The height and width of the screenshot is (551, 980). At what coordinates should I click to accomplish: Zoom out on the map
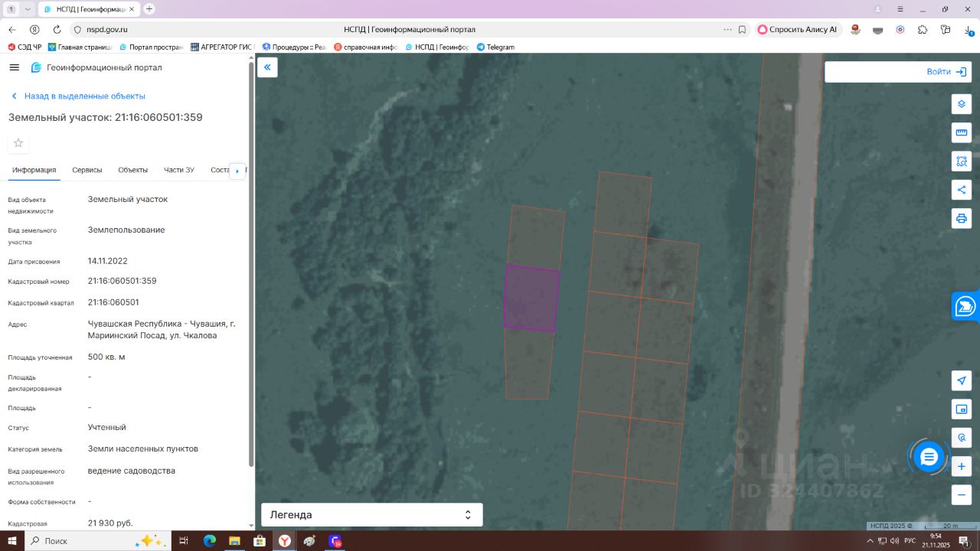click(x=962, y=494)
